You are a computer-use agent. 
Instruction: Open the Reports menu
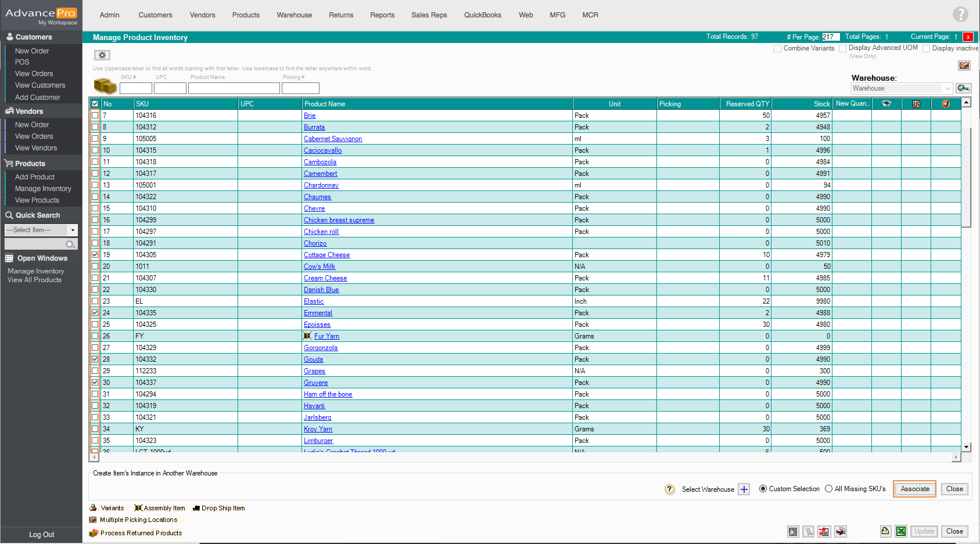tap(382, 15)
